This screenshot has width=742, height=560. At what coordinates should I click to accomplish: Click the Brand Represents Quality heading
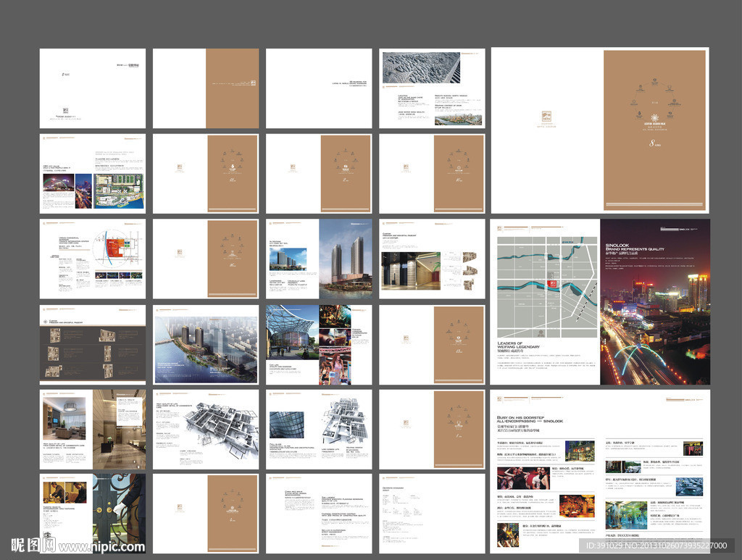[634, 250]
